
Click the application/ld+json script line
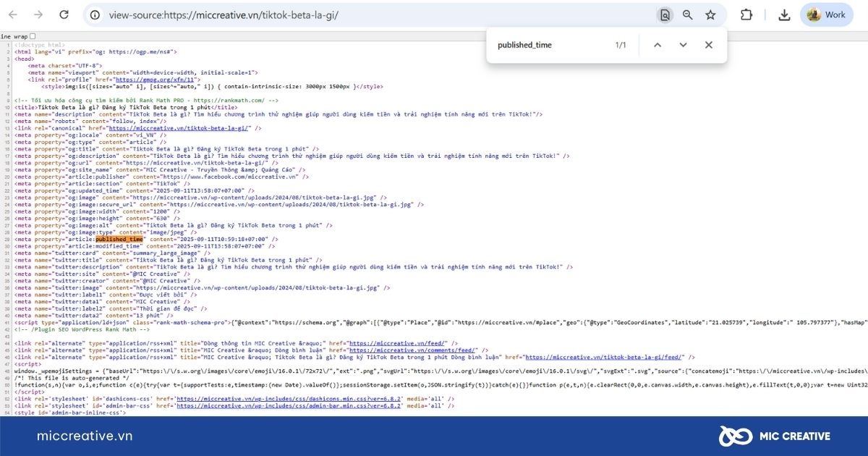(x=441, y=323)
